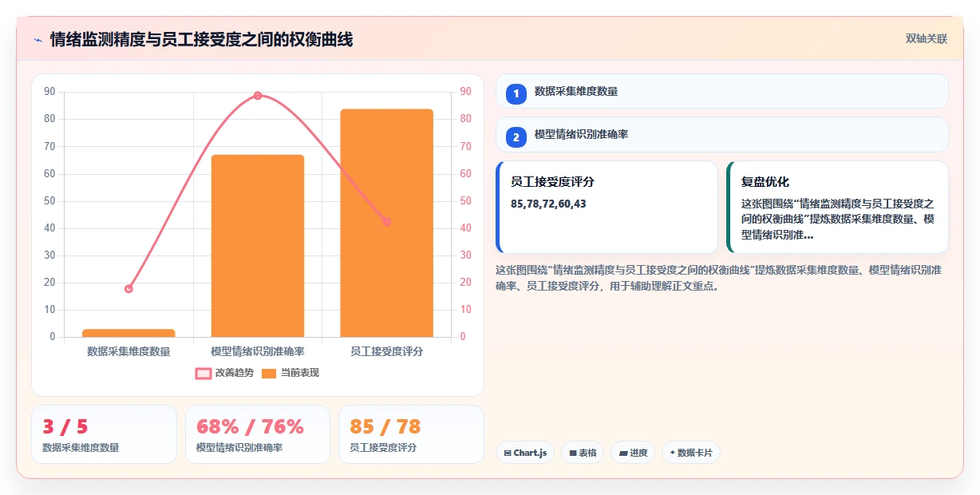This screenshot has height=495, width=980.
Task: Click x-axis label 模型情绪识别准确率
Action: [x=258, y=351]
